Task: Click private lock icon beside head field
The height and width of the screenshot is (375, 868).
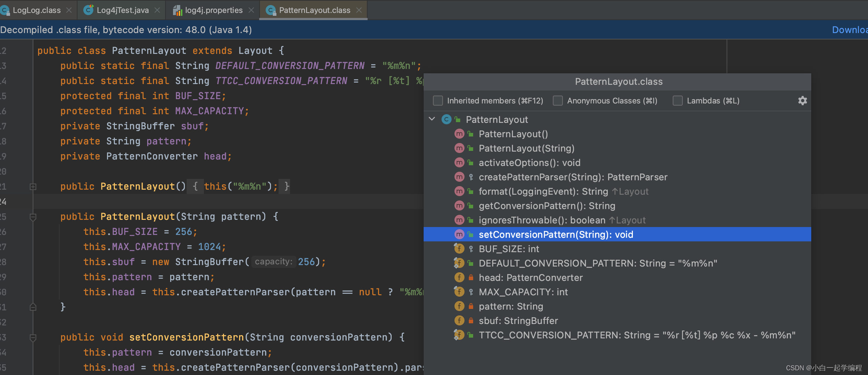Action: pyautogui.click(x=471, y=278)
